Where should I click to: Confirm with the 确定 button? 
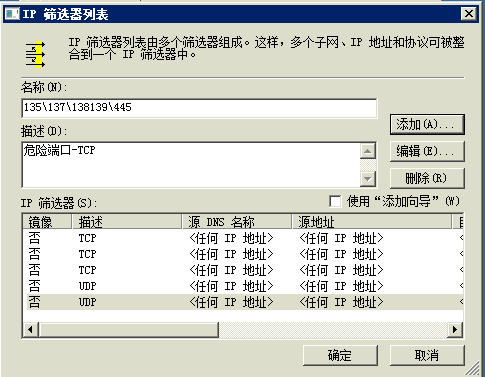340,355
